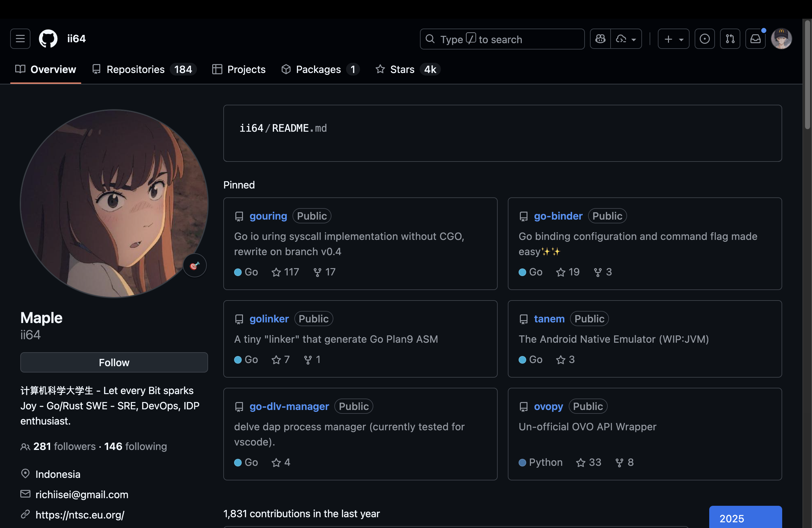Open the go-dlv-manager repository link

coord(289,406)
